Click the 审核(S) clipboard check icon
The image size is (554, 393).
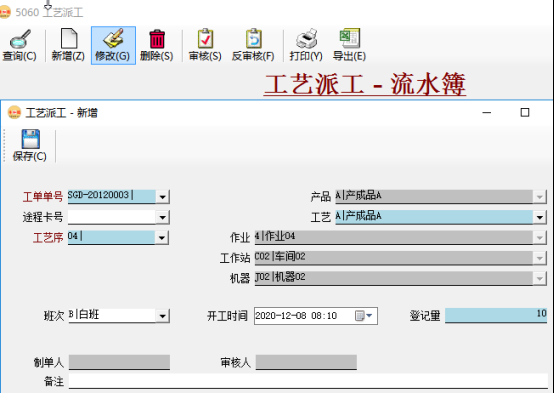pyautogui.click(x=205, y=38)
